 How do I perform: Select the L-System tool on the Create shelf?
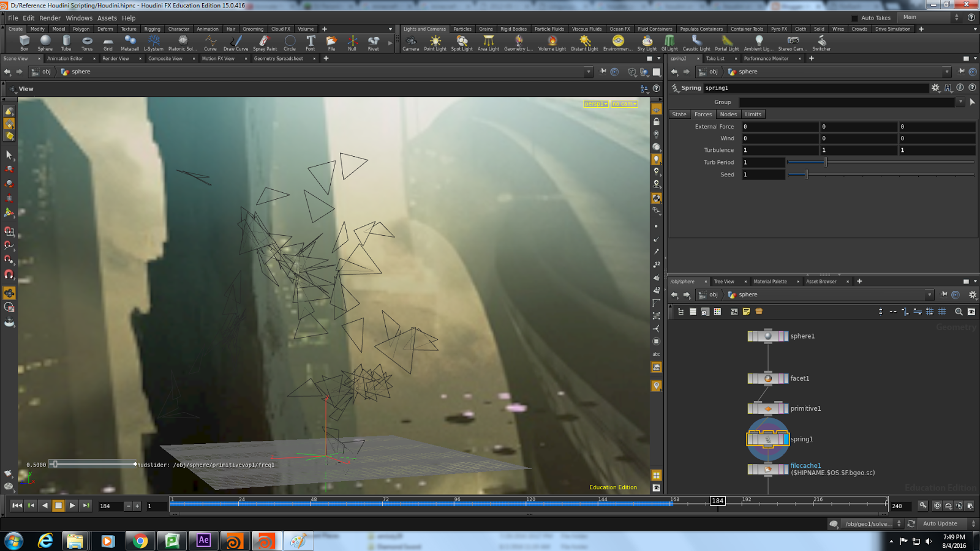tap(154, 43)
